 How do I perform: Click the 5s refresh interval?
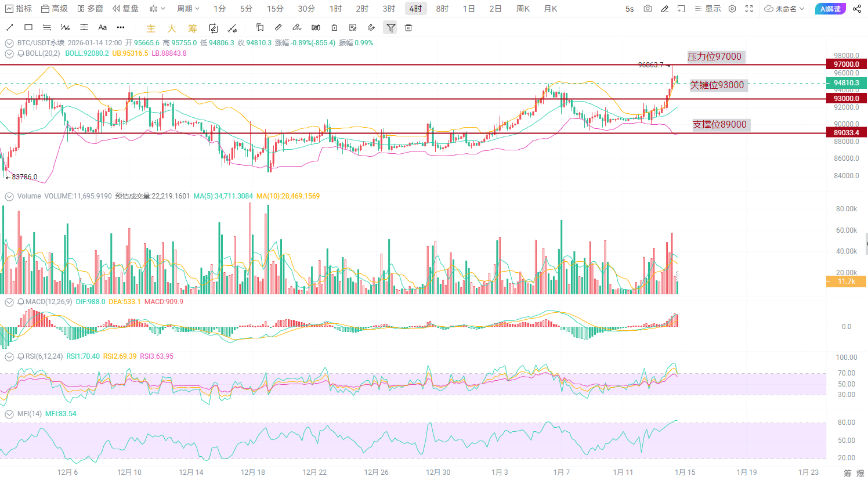[x=630, y=9]
